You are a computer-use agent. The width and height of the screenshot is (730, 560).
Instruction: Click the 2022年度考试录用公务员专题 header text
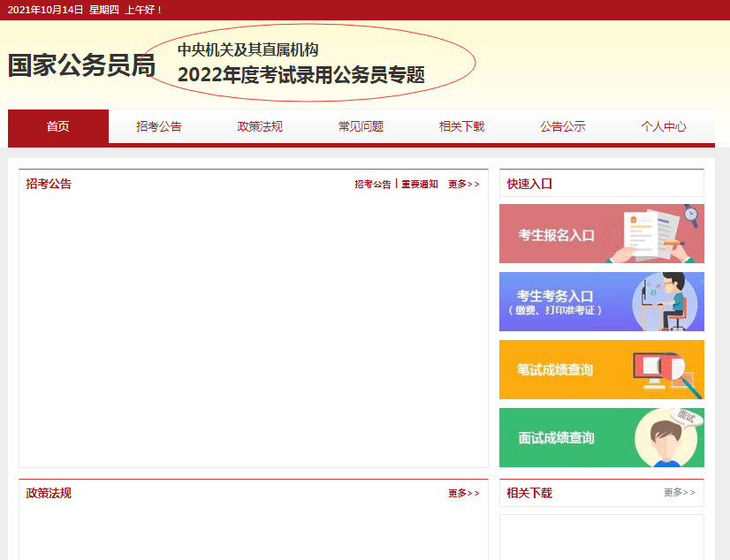click(300, 76)
